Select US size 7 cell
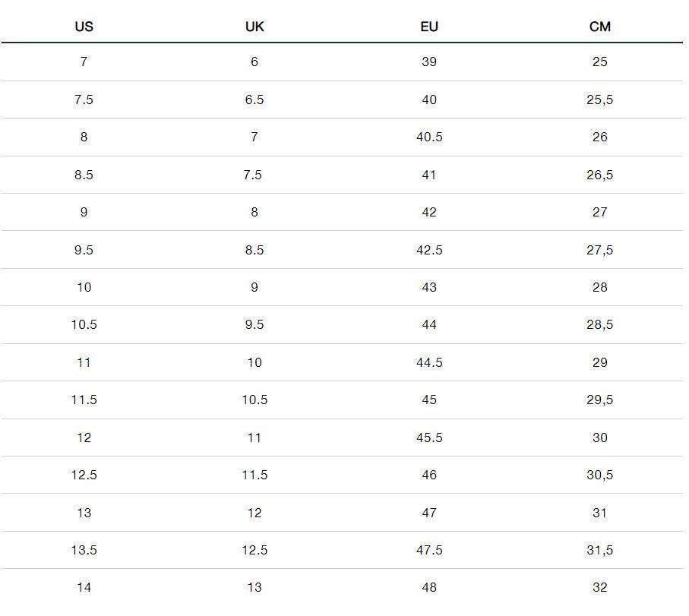This screenshot has height=616, width=689. [84, 62]
